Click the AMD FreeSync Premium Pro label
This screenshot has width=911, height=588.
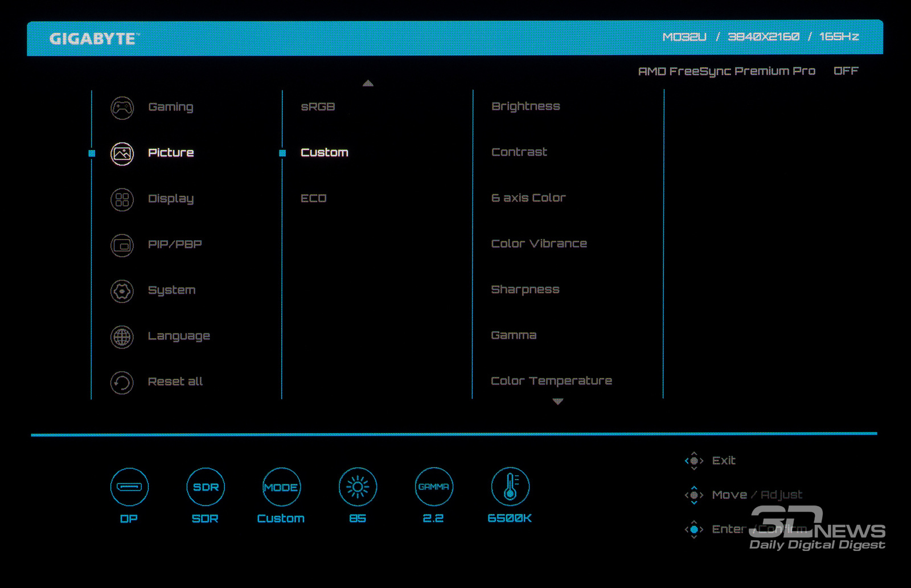727,71
